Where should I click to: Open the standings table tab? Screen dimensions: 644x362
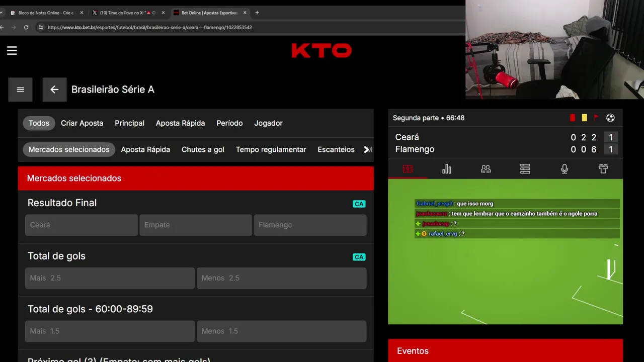[525, 169]
